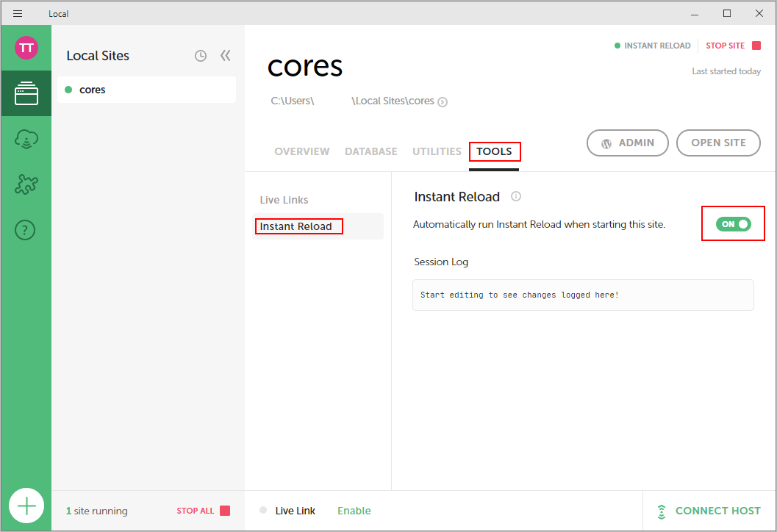Click the Connect Host button
This screenshot has width=777, height=532.
coord(709,511)
